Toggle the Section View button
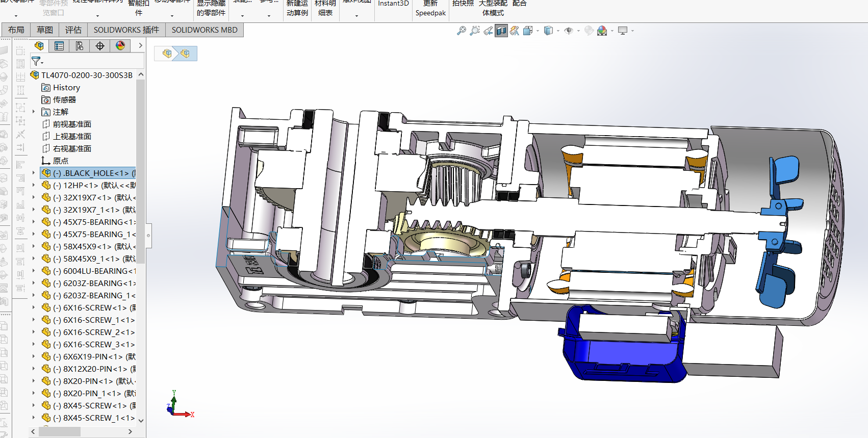This screenshot has height=438, width=868. pos(501,31)
